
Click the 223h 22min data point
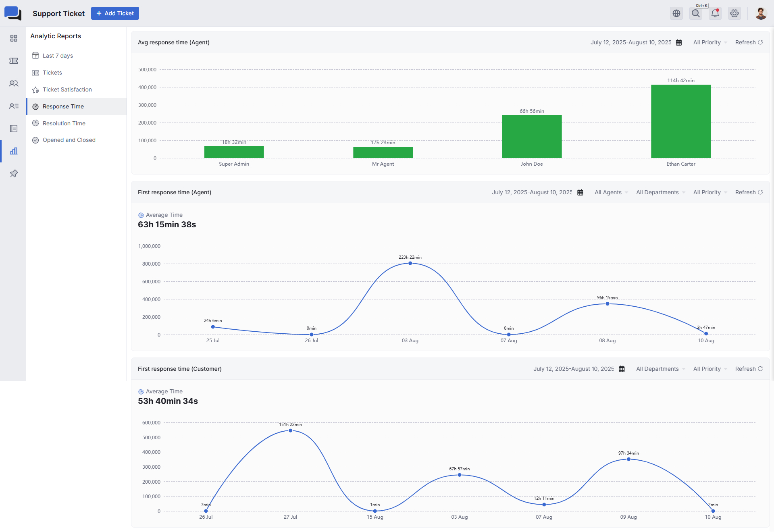(x=410, y=264)
